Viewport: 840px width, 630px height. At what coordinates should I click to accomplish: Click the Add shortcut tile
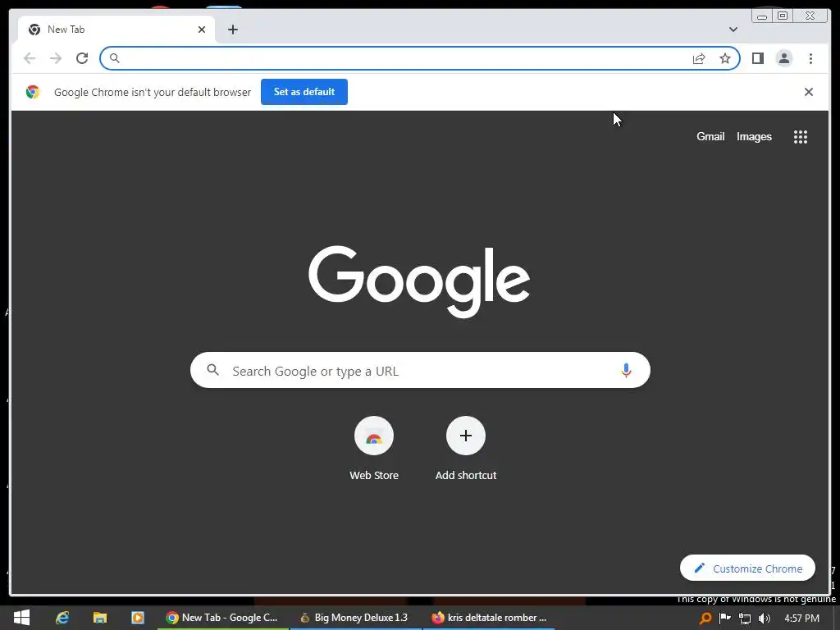click(466, 449)
